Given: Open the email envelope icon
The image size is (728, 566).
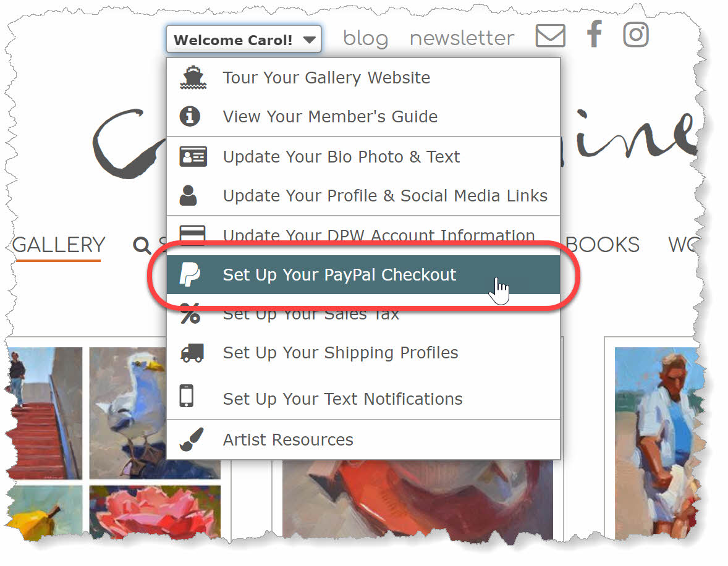Looking at the screenshot, I should 550,36.
